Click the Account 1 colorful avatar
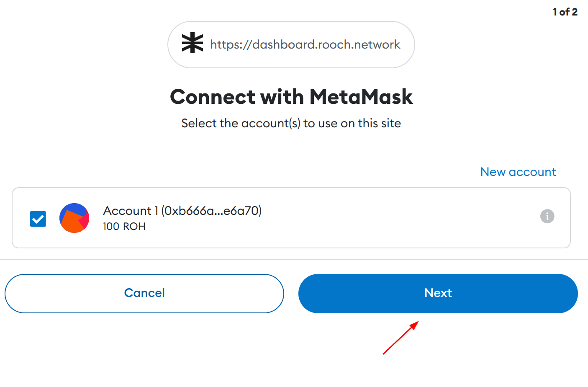The width and height of the screenshot is (588, 387). click(74, 218)
